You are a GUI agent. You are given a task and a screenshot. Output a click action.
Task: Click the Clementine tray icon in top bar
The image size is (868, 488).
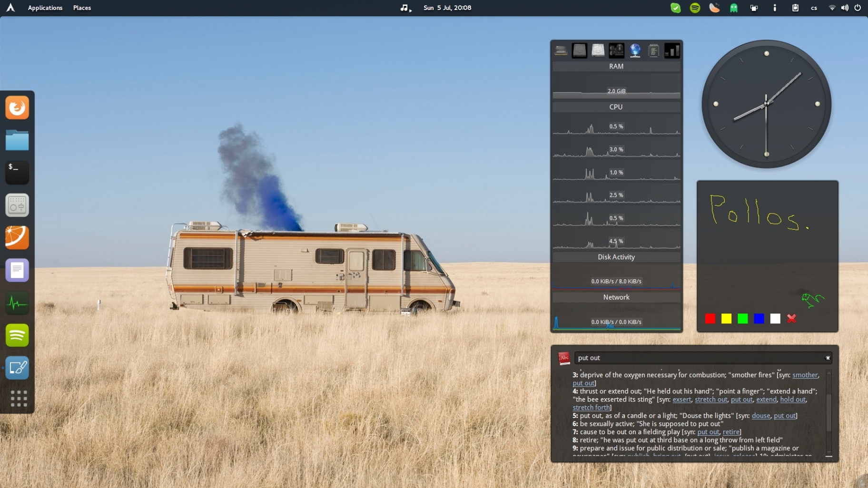tap(714, 8)
